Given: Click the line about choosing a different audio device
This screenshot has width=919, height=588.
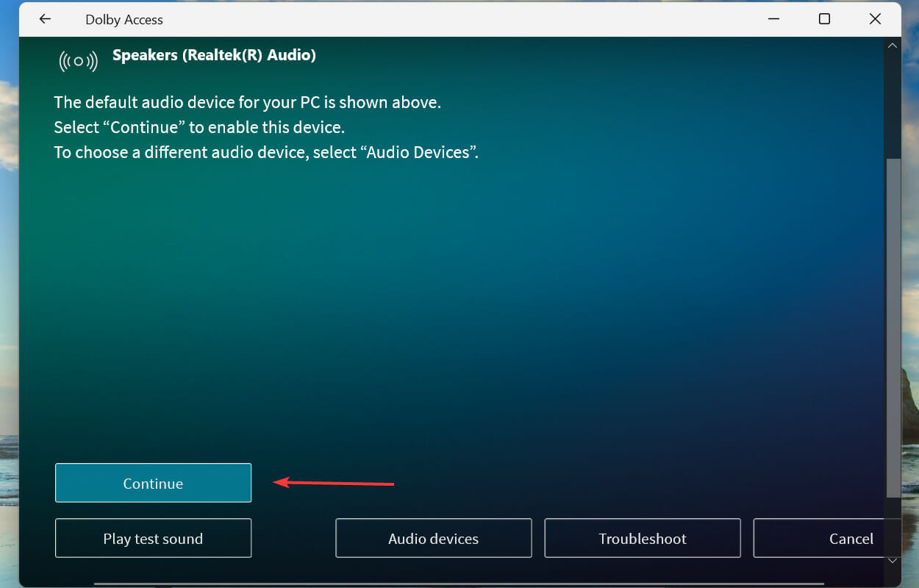Looking at the screenshot, I should [x=266, y=152].
